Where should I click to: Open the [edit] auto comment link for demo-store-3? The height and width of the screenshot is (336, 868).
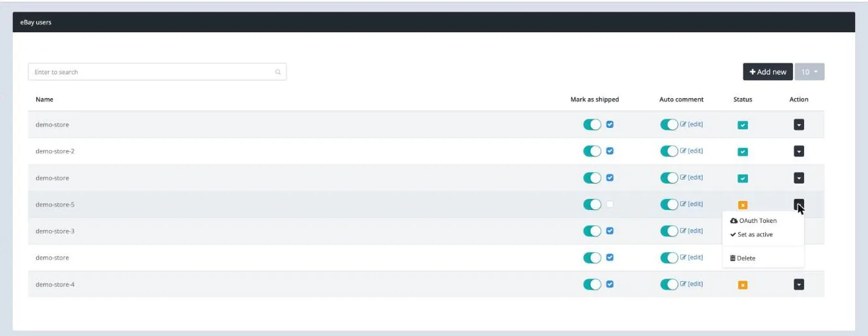692,231
